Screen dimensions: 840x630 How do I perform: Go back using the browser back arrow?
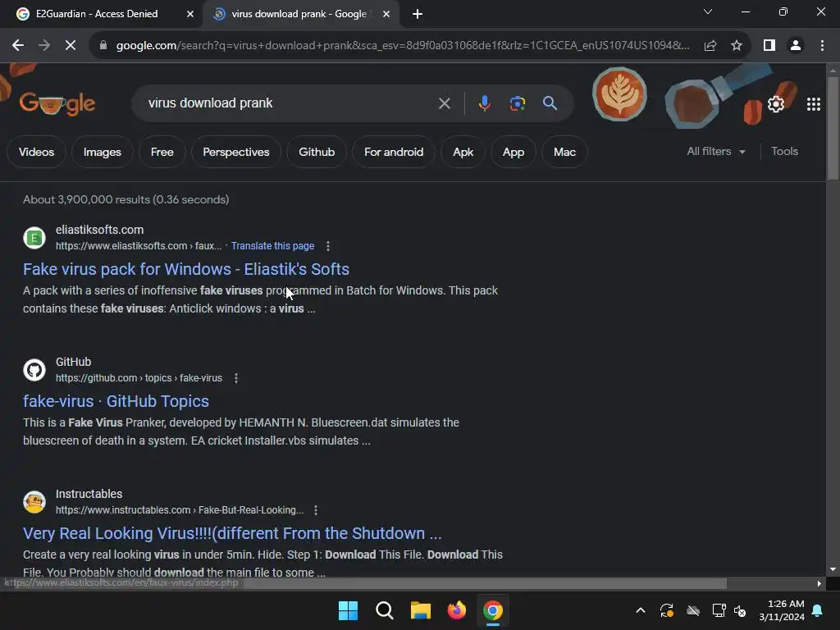click(18, 46)
